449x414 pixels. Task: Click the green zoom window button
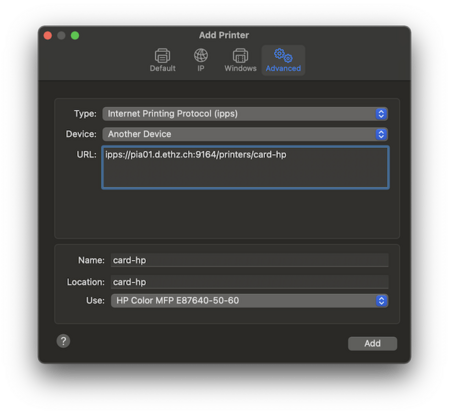(x=75, y=35)
